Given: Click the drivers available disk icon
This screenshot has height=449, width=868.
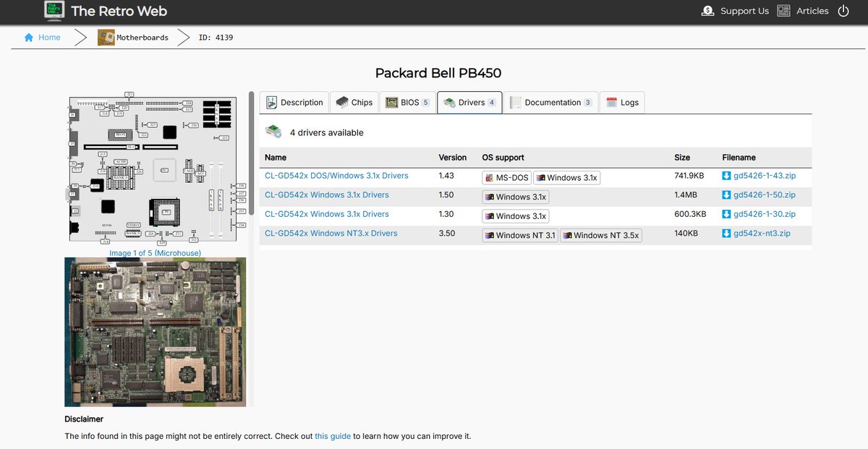Looking at the screenshot, I should point(273,132).
